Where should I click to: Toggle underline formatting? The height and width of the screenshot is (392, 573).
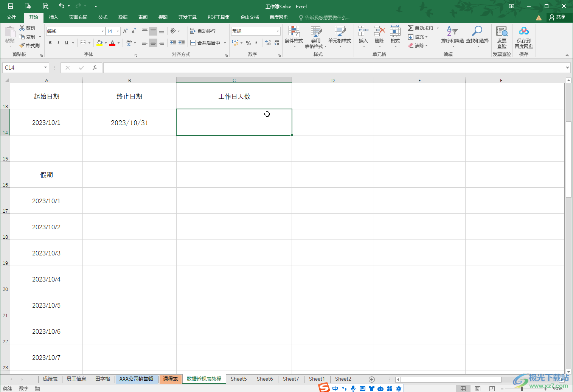coord(67,43)
